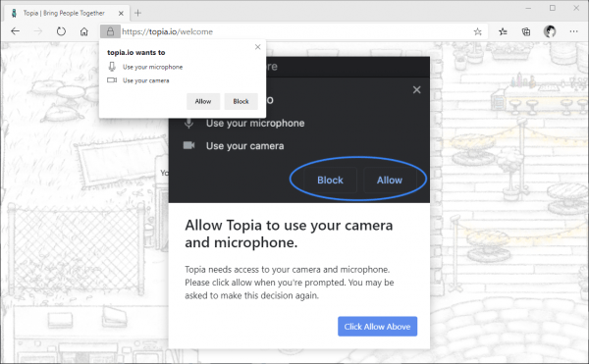The height and width of the screenshot is (364, 589).
Task: Block access in the browser permission prompt
Action: coord(241,101)
